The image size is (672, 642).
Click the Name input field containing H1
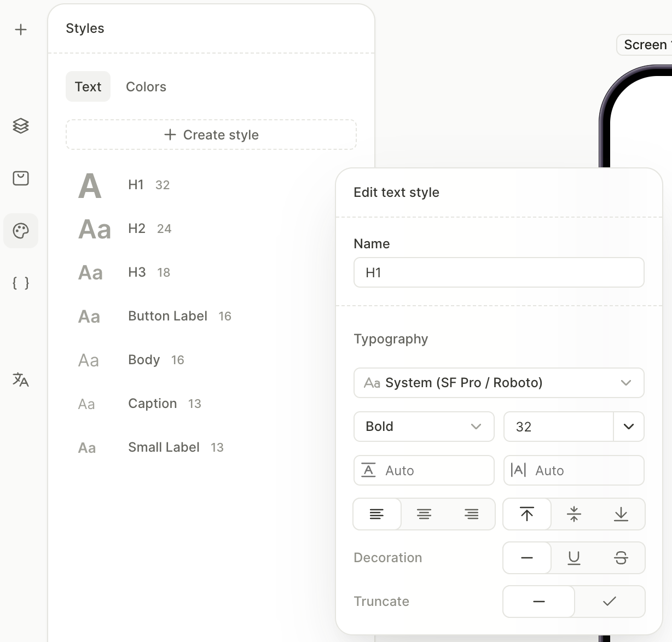click(x=499, y=272)
